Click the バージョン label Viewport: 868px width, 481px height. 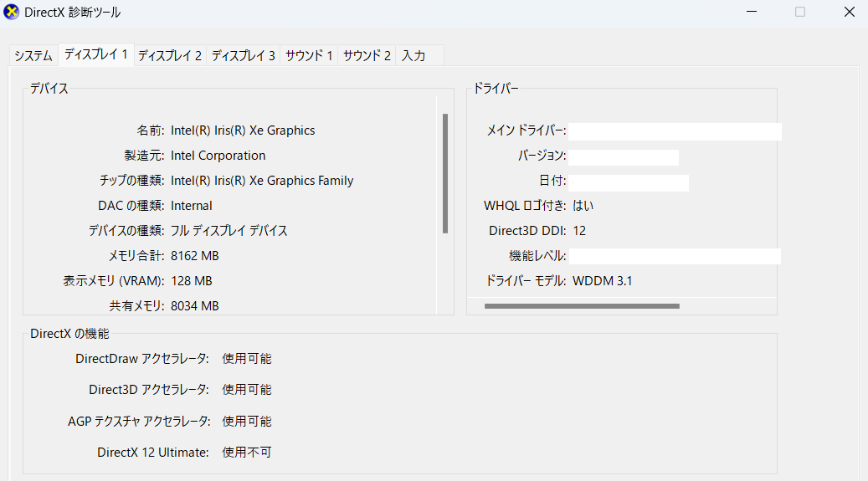tap(542, 156)
